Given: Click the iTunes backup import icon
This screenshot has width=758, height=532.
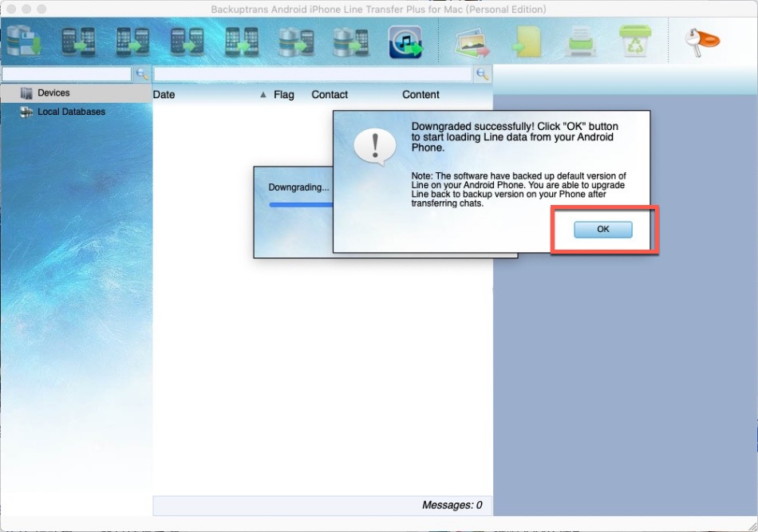Looking at the screenshot, I should click(x=405, y=42).
